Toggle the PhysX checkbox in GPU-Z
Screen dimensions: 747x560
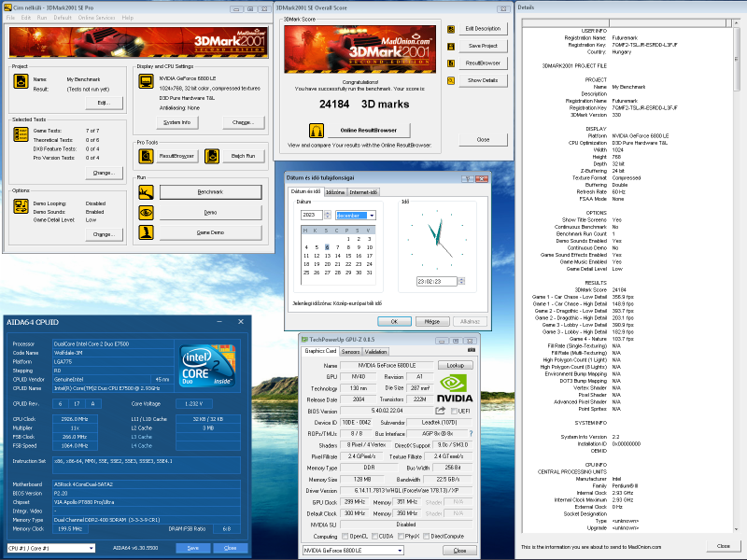click(x=401, y=536)
